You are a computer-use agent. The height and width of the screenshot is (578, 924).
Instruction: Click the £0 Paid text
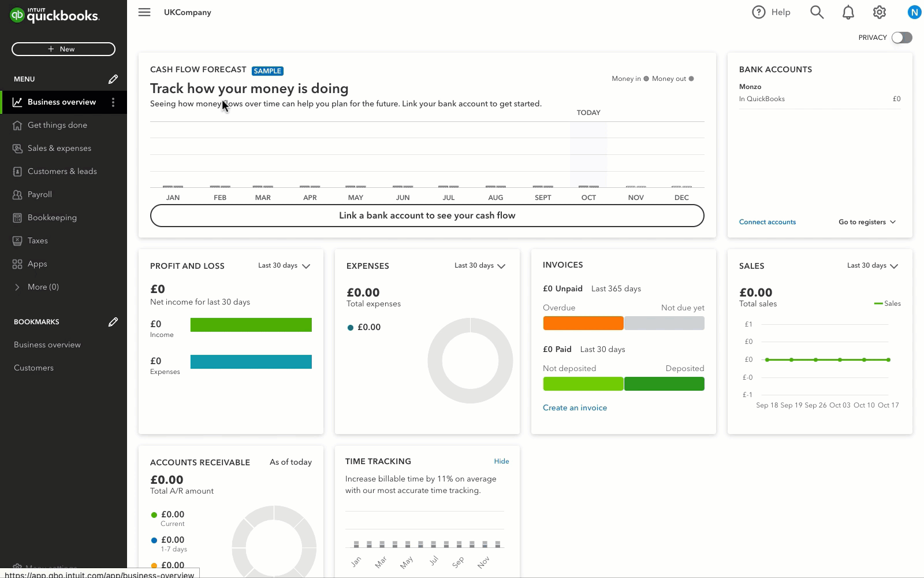pos(557,350)
